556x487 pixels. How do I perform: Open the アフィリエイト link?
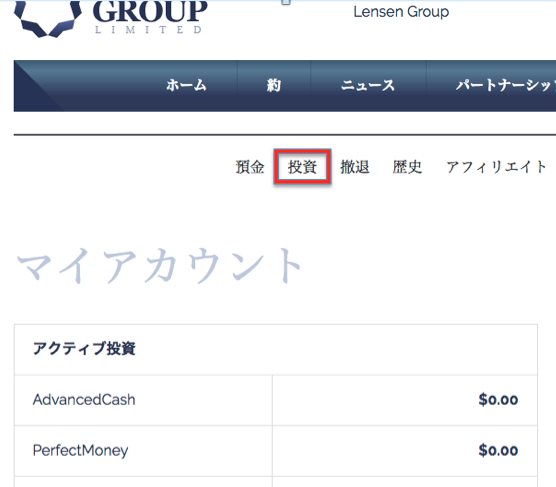click(496, 167)
